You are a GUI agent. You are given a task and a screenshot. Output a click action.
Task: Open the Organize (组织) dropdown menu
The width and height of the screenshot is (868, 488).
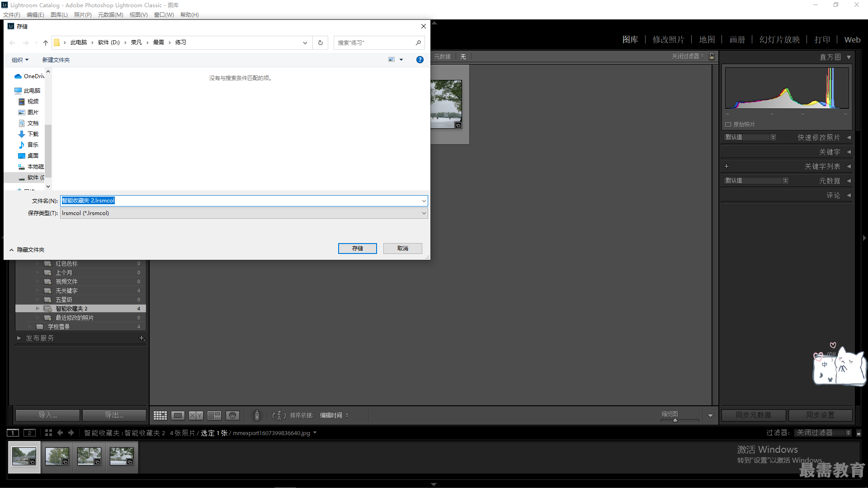pos(20,60)
